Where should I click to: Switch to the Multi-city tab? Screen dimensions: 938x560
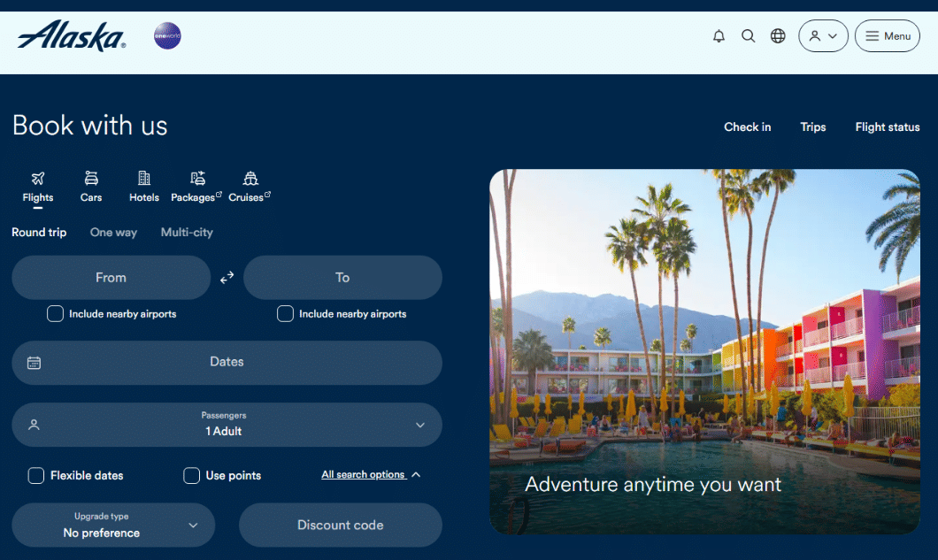point(187,233)
